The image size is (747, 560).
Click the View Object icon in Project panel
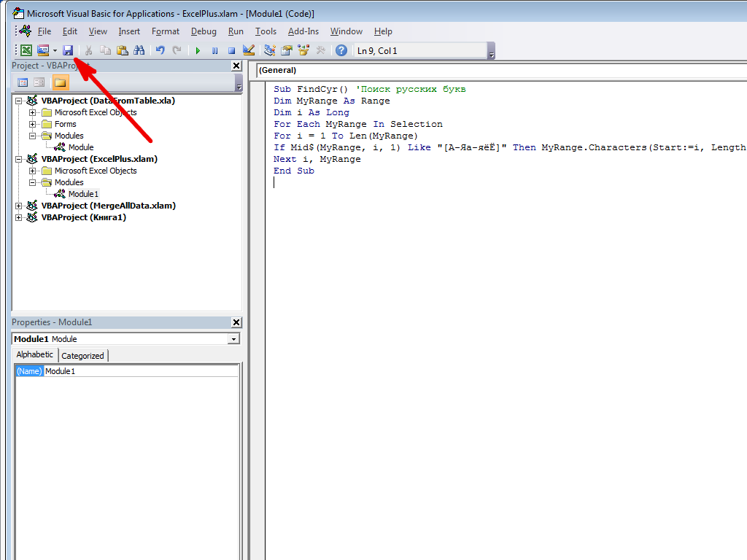(x=39, y=83)
